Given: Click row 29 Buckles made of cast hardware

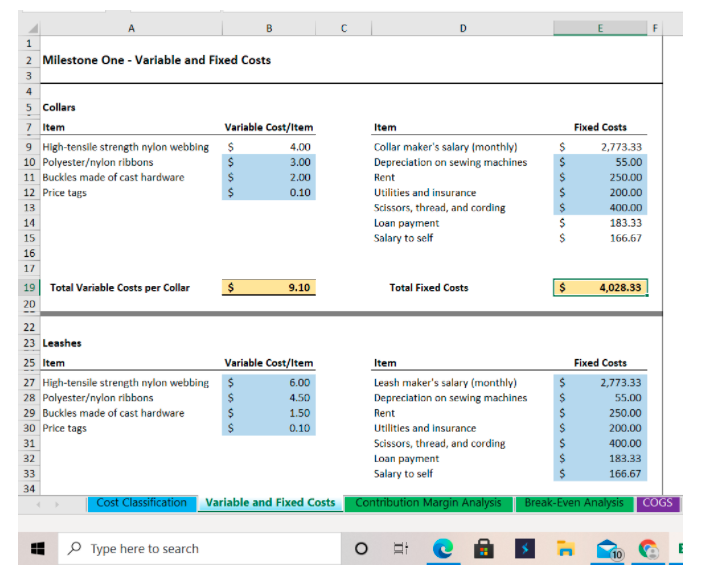Looking at the screenshot, I should pos(114,413).
